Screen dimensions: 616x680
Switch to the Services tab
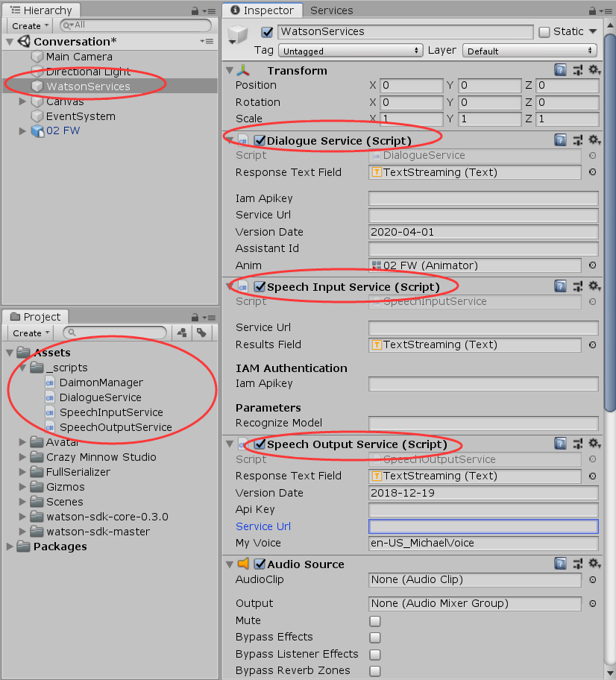(x=332, y=10)
